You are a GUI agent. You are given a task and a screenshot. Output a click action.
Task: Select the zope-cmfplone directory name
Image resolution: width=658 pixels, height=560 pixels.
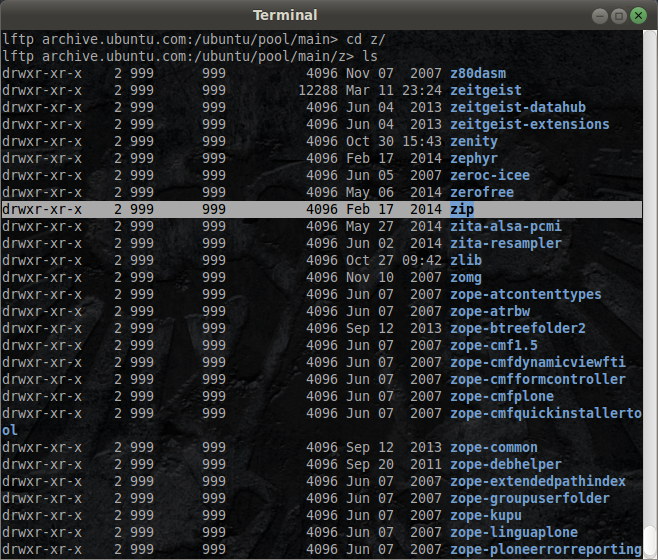[x=502, y=396]
